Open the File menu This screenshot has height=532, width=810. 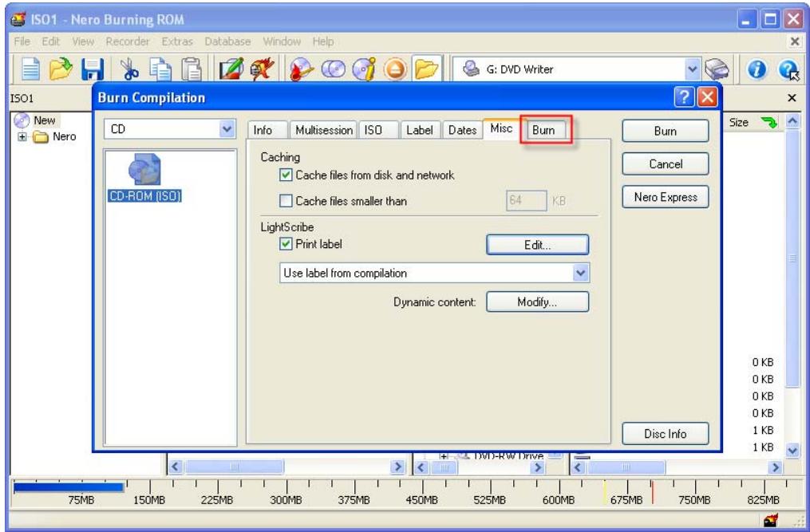pyautogui.click(x=22, y=41)
